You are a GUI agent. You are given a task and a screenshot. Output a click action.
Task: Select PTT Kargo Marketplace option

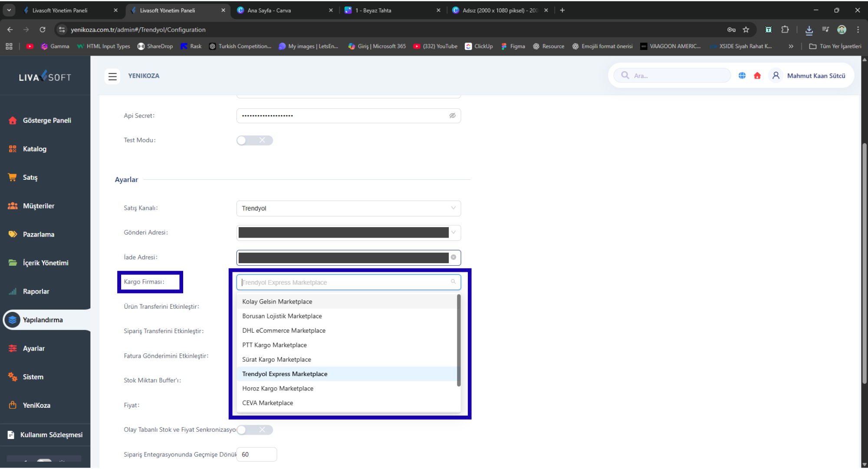click(x=274, y=345)
